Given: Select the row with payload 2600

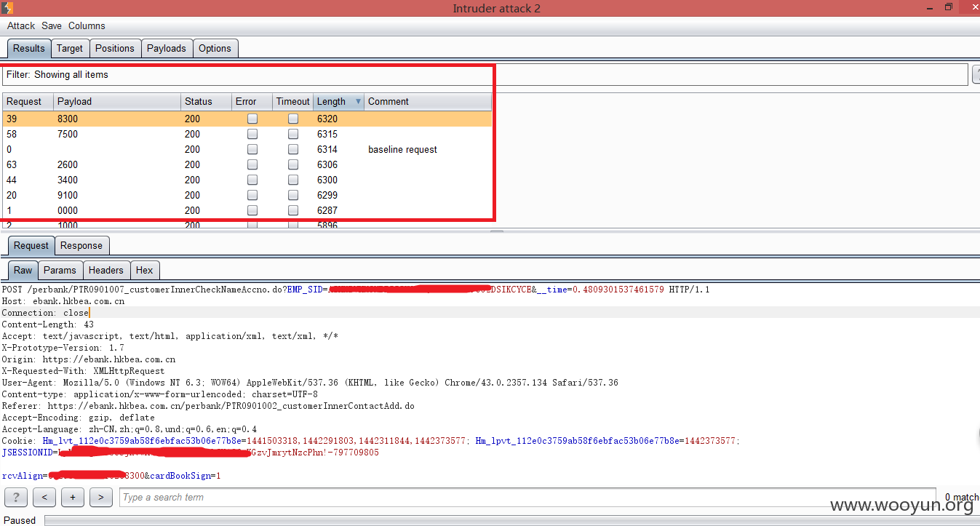Looking at the screenshot, I should coord(247,164).
